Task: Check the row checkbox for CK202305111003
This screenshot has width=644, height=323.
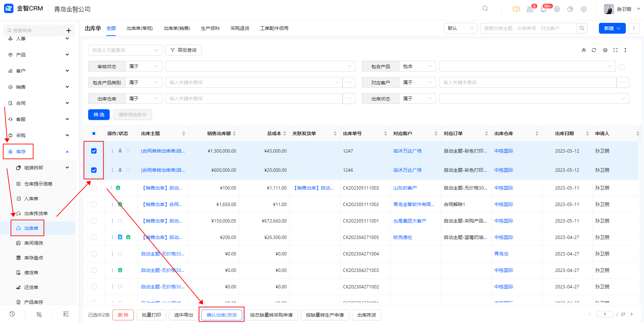Action: (94, 188)
